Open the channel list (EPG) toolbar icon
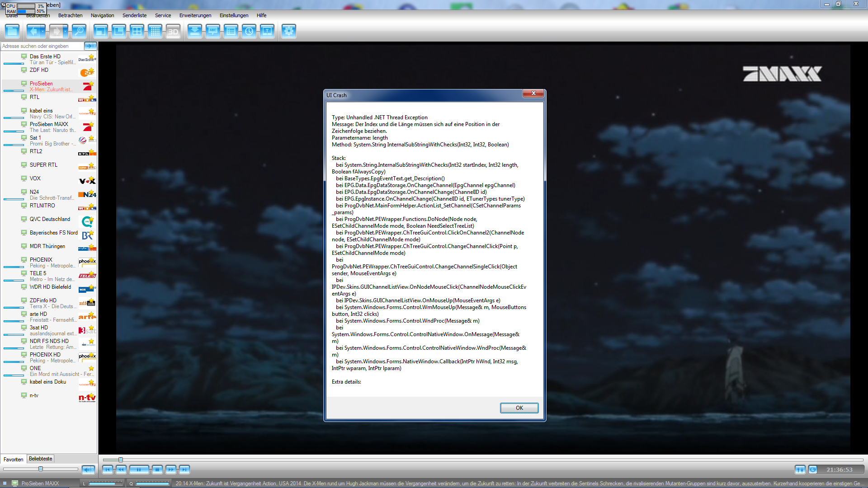868x488 pixels. 231,31
